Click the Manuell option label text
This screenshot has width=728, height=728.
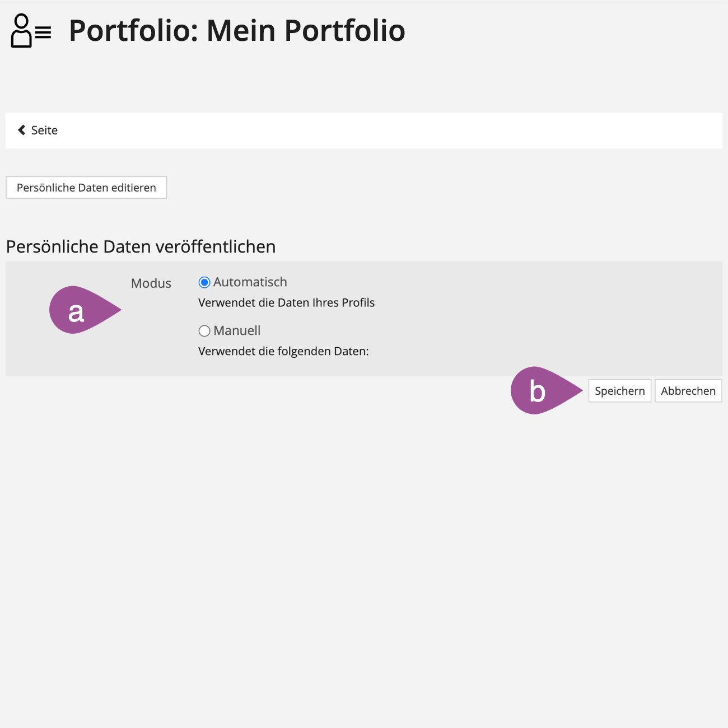tap(237, 331)
